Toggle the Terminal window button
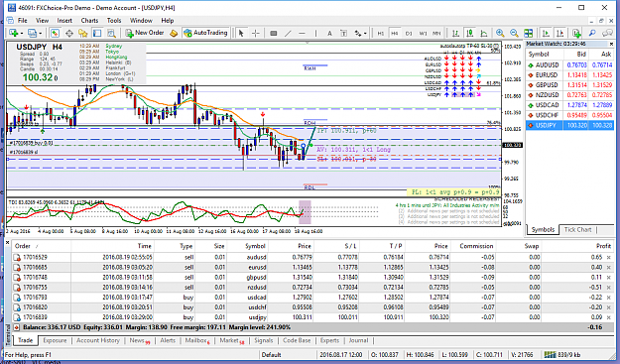Screen dimensions: 620x364 [97, 33]
